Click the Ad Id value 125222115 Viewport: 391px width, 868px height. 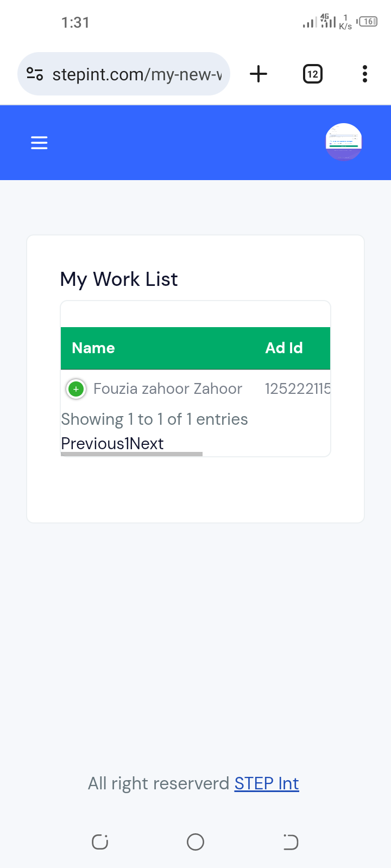(298, 389)
